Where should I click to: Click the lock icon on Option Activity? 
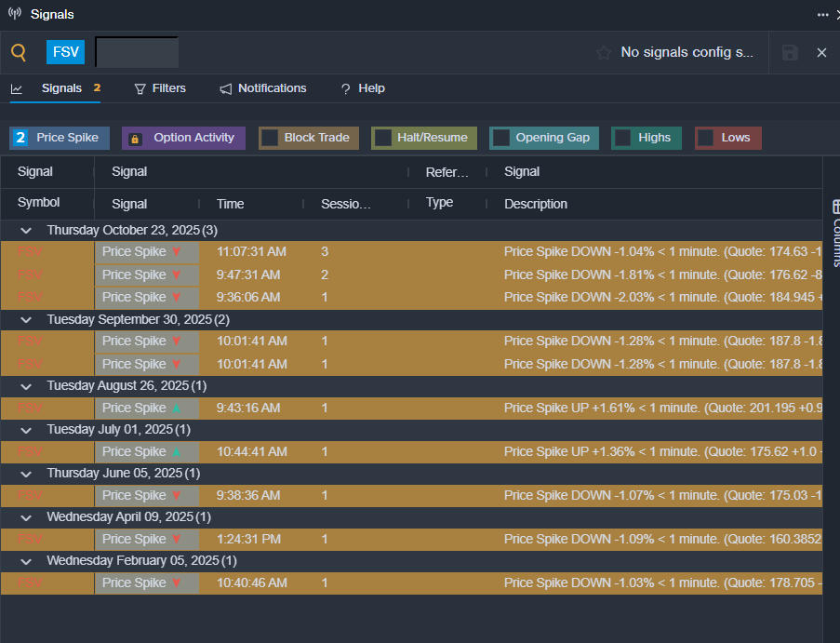click(x=135, y=138)
